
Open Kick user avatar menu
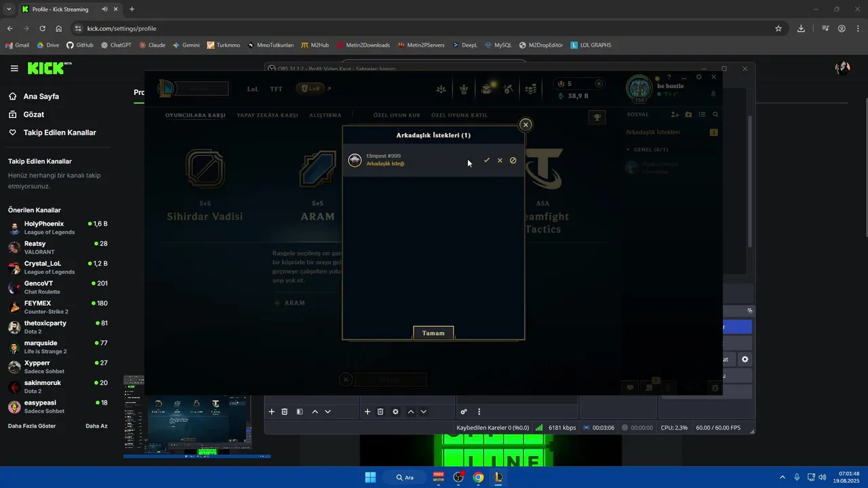click(843, 68)
